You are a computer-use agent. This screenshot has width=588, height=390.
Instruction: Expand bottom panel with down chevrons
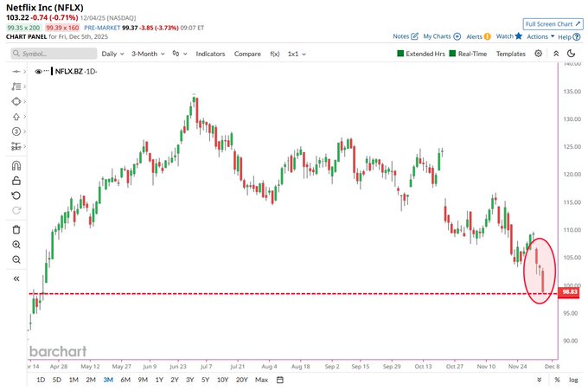(x=540, y=380)
